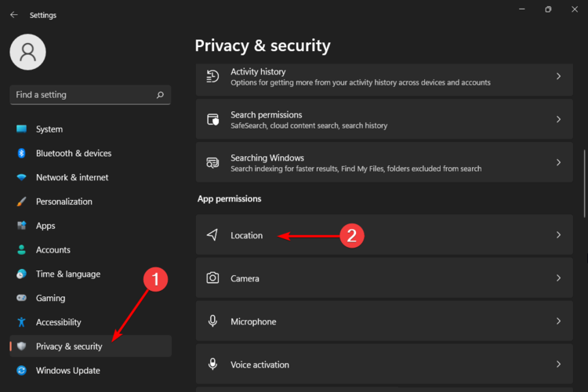Click the Windows Update sync icon
This screenshot has height=392, width=588.
tap(21, 370)
